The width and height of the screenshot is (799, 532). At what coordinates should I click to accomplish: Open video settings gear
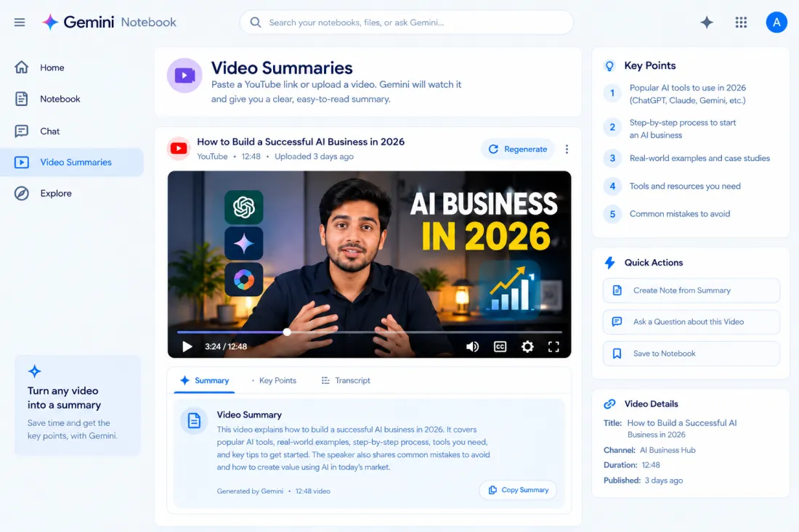click(x=527, y=347)
